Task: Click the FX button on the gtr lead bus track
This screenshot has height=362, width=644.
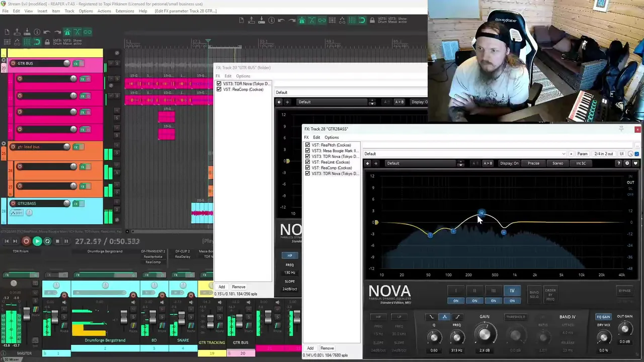Action: [76, 147]
